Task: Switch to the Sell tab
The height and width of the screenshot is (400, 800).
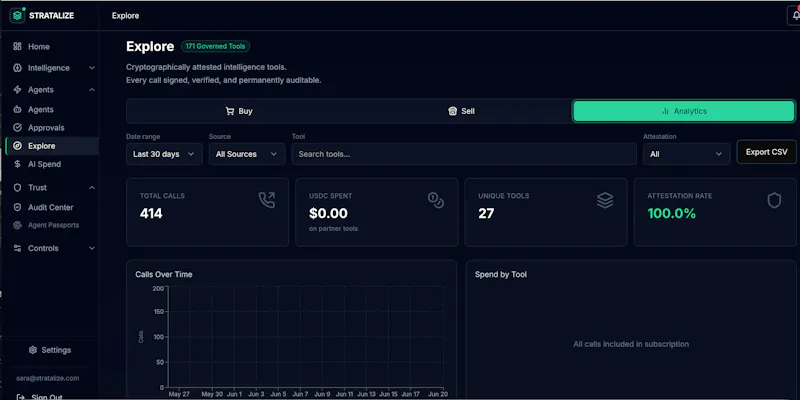Action: click(461, 111)
